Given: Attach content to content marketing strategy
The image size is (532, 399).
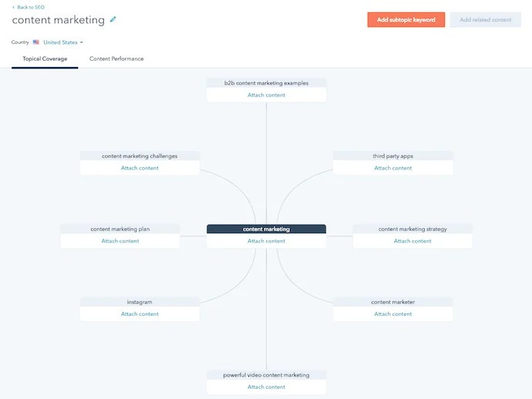Looking at the screenshot, I should click(412, 241).
